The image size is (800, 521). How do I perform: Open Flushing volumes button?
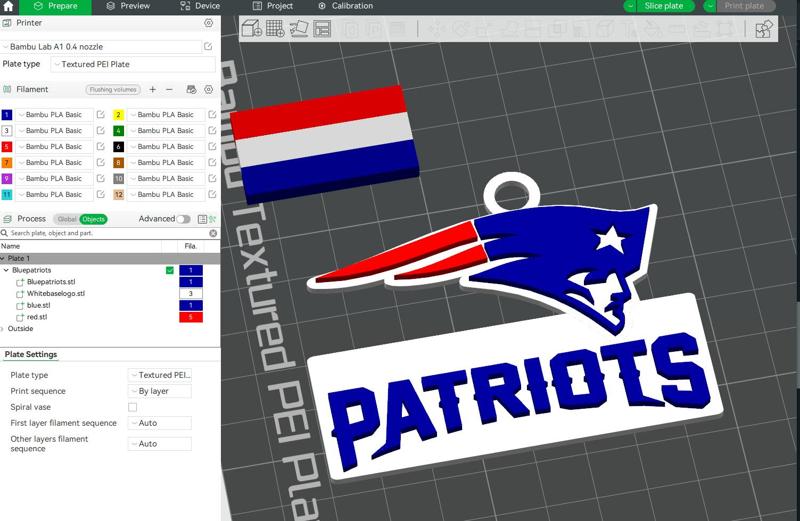tap(113, 89)
